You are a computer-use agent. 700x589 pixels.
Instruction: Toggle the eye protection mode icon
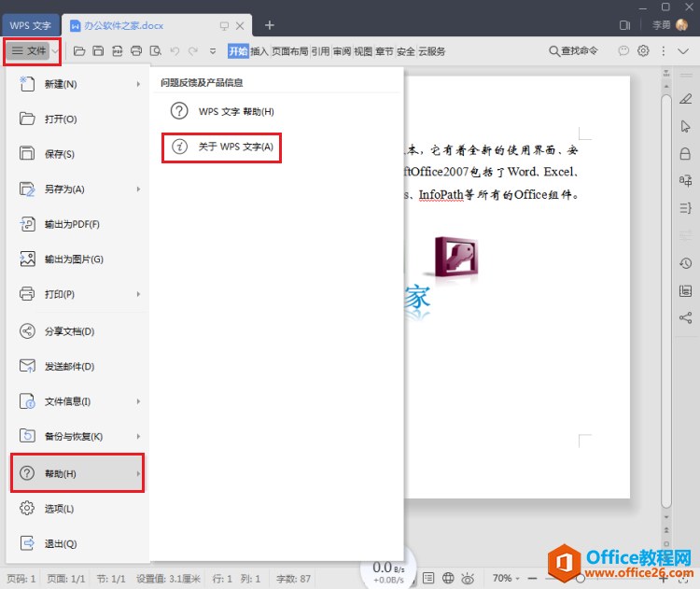[x=468, y=579]
